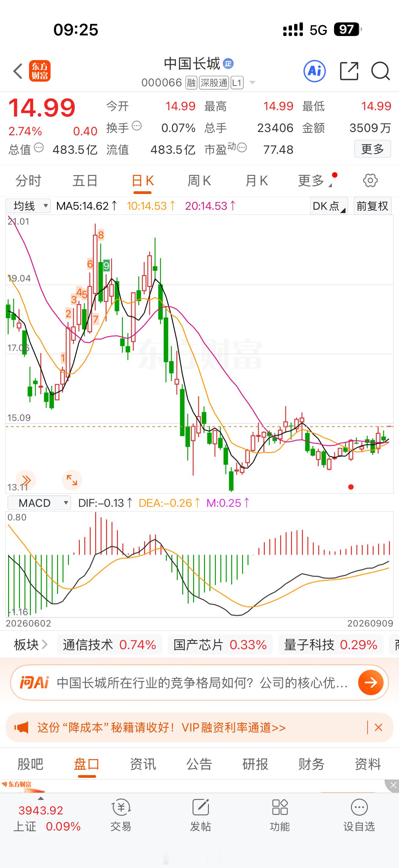This screenshot has height=868, width=399.
Task: Open 交易 trade icon
Action: point(121,807)
